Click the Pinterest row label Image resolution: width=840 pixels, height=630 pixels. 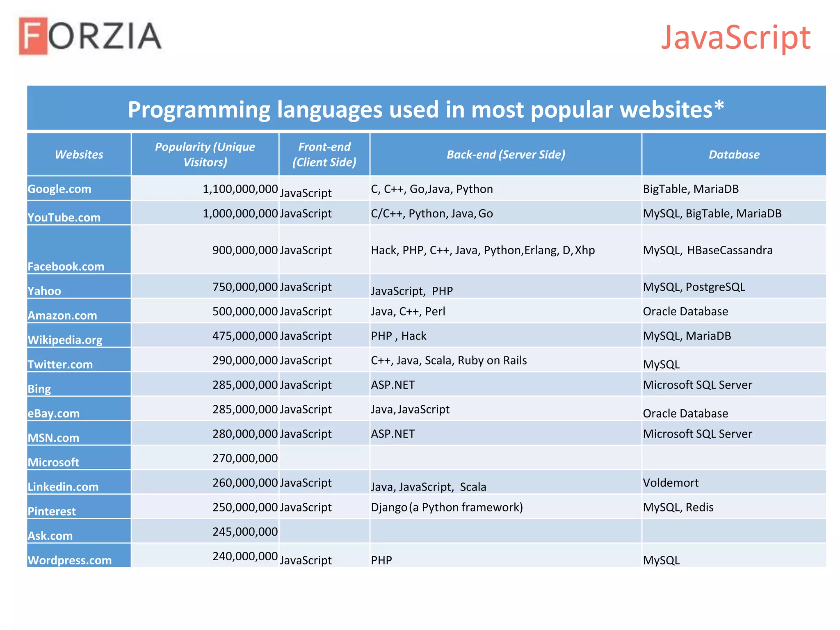(x=52, y=511)
